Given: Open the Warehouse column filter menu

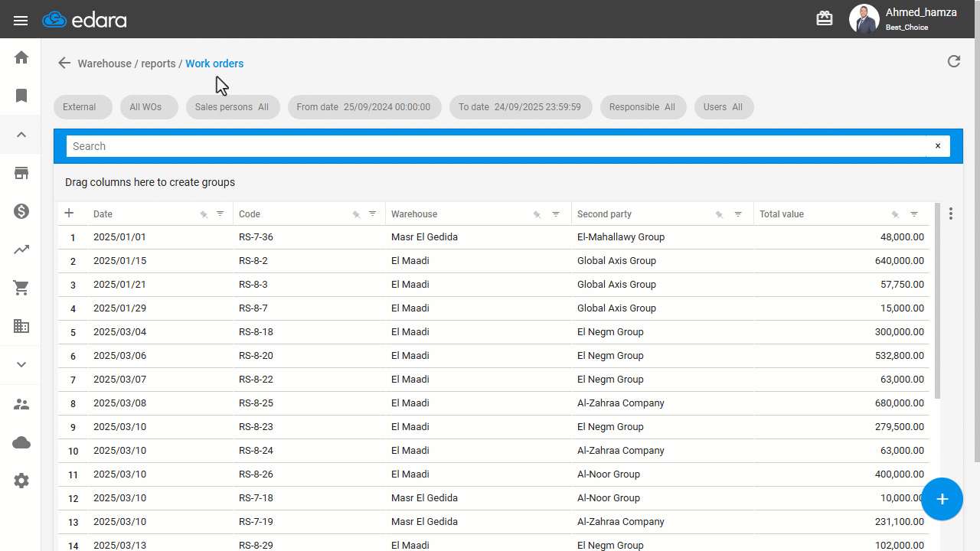Looking at the screenshot, I should 557,214.
